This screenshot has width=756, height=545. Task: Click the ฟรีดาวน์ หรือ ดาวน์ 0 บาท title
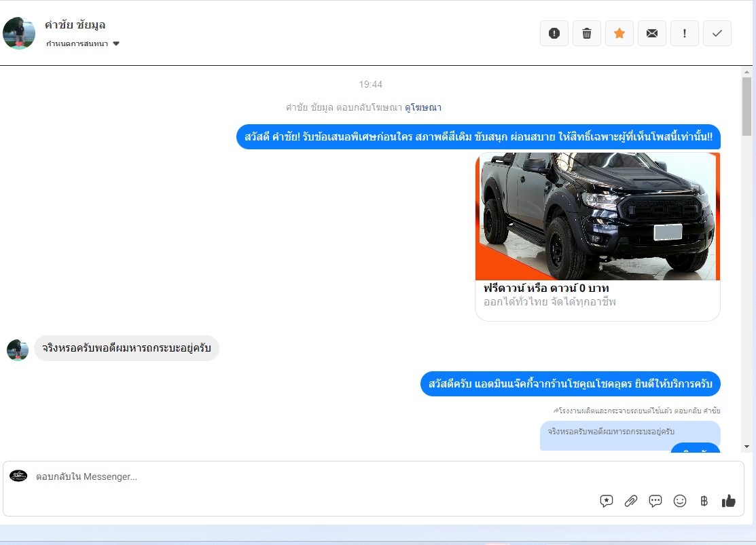pos(546,288)
